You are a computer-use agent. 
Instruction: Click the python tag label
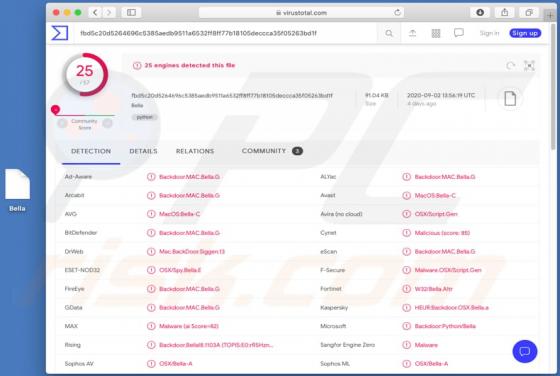pos(145,117)
